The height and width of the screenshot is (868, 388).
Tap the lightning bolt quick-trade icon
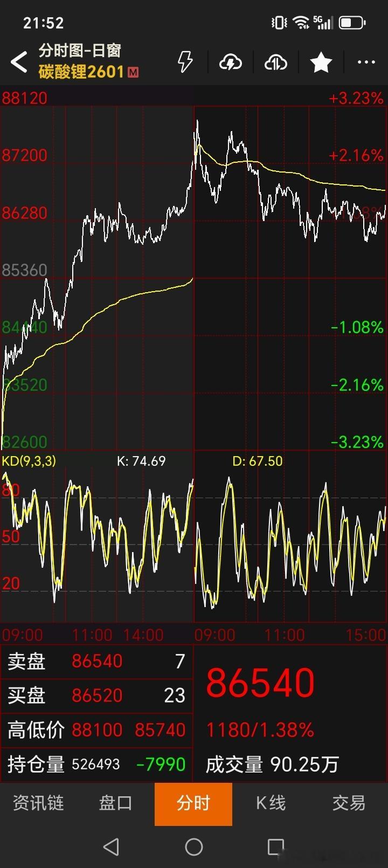(x=185, y=62)
